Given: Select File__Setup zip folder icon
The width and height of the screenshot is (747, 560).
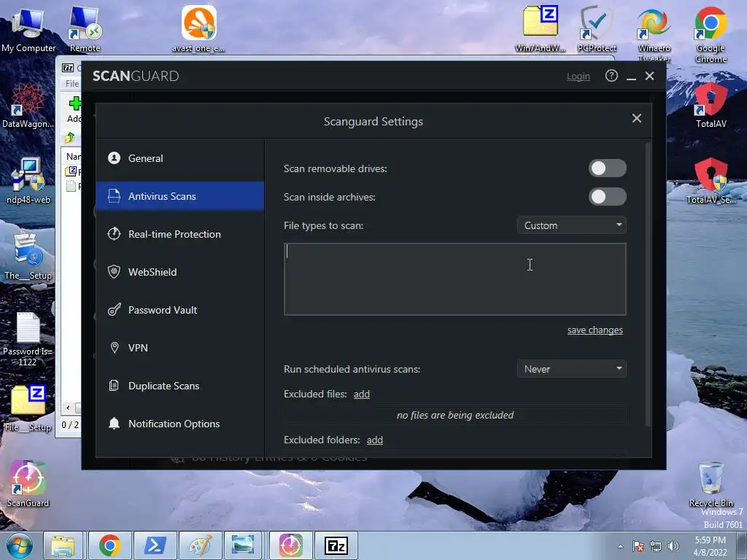Looking at the screenshot, I should click(28, 408).
